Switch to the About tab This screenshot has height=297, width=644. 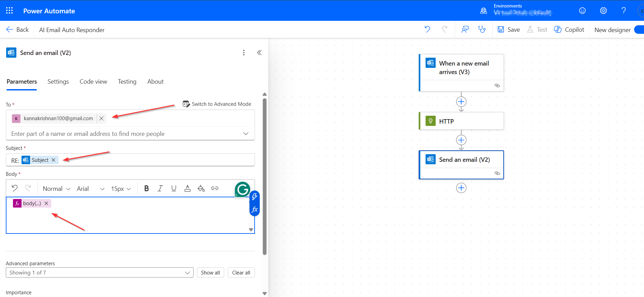pos(155,82)
